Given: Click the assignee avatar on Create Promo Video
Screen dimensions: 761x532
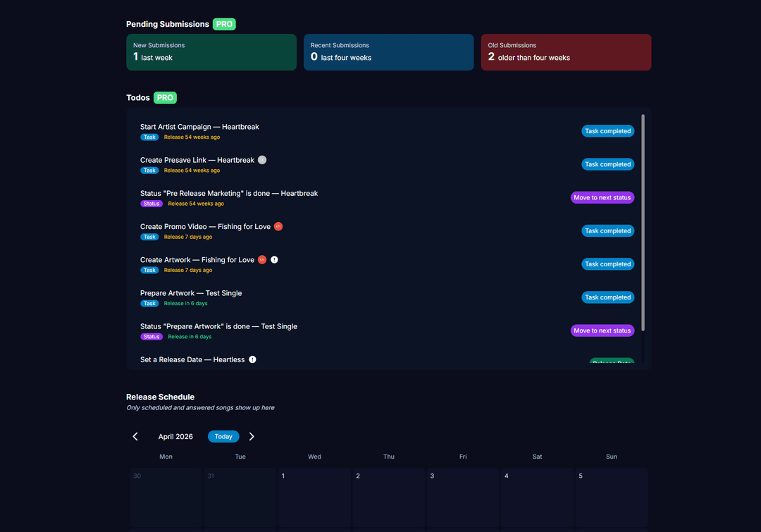Looking at the screenshot, I should point(278,226).
